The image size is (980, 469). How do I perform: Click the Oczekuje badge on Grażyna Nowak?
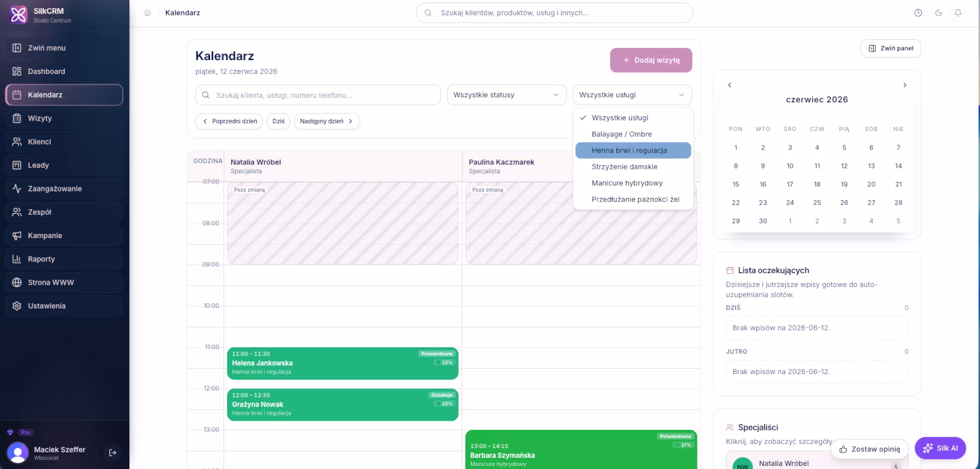click(442, 395)
